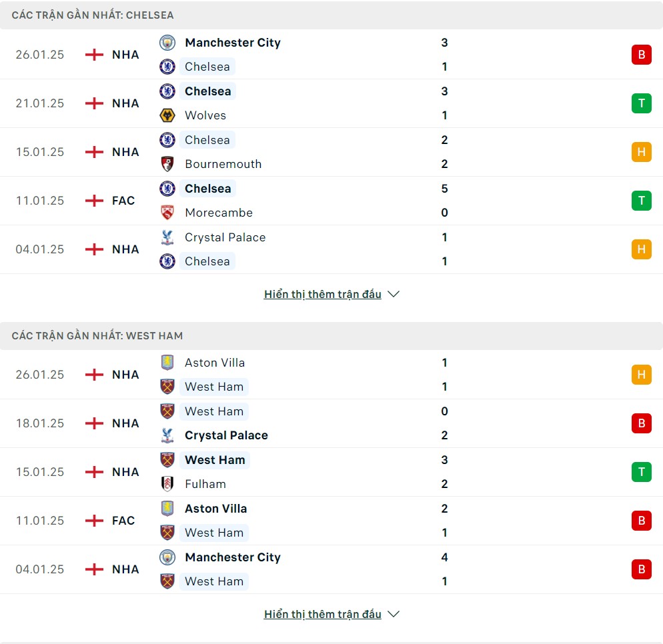The height and width of the screenshot is (644, 663).
Task: Click Crystal Palace crest in 04.01.25 match
Action: point(167,237)
